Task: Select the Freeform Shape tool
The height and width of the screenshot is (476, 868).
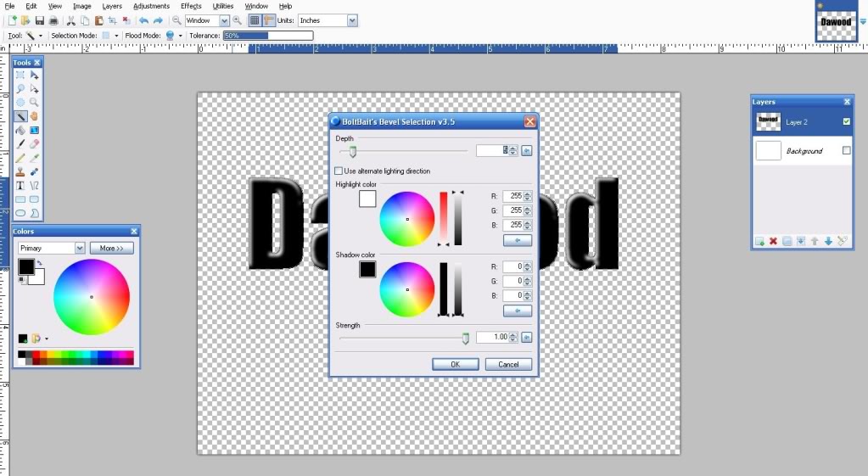Action: point(34,213)
